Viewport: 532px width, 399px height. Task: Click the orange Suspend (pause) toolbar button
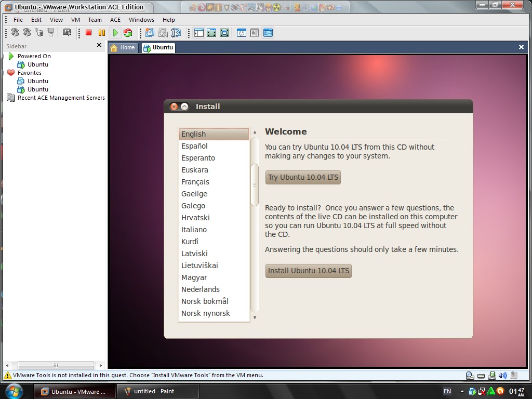pyautogui.click(x=101, y=33)
